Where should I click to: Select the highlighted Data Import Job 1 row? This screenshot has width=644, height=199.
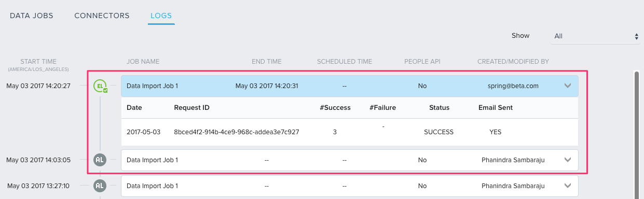(349, 86)
